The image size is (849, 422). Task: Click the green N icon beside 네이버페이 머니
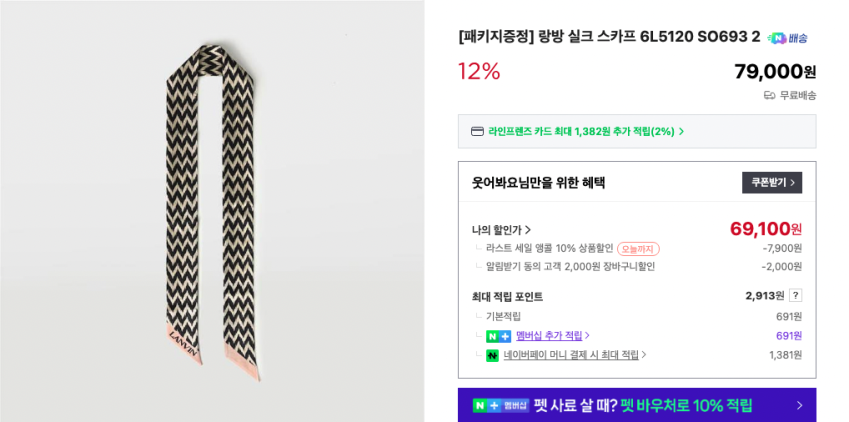(492, 355)
